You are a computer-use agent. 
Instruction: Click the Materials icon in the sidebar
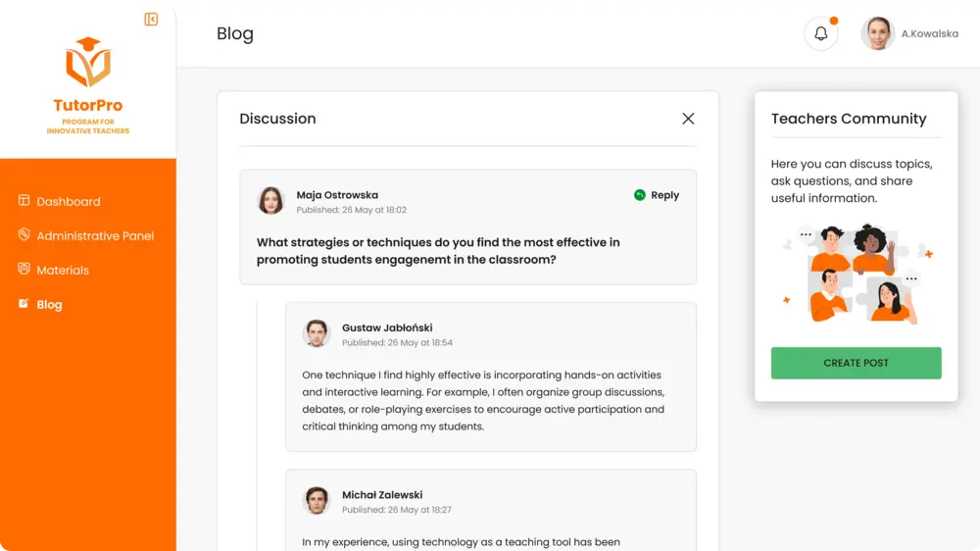click(24, 269)
